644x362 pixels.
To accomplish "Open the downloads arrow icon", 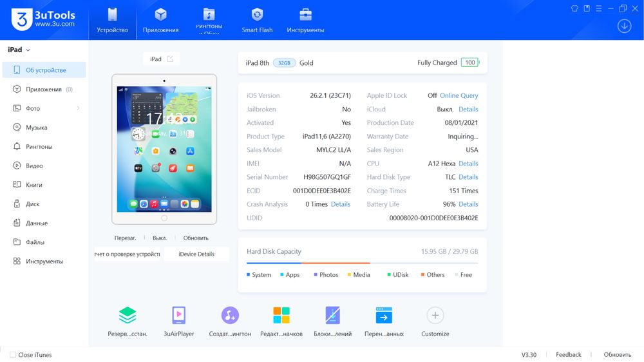I will (x=624, y=26).
